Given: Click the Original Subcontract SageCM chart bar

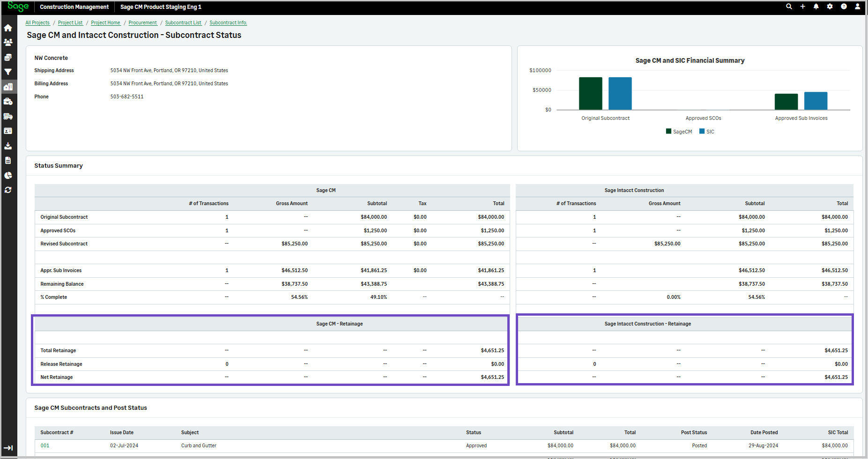Looking at the screenshot, I should click(590, 94).
